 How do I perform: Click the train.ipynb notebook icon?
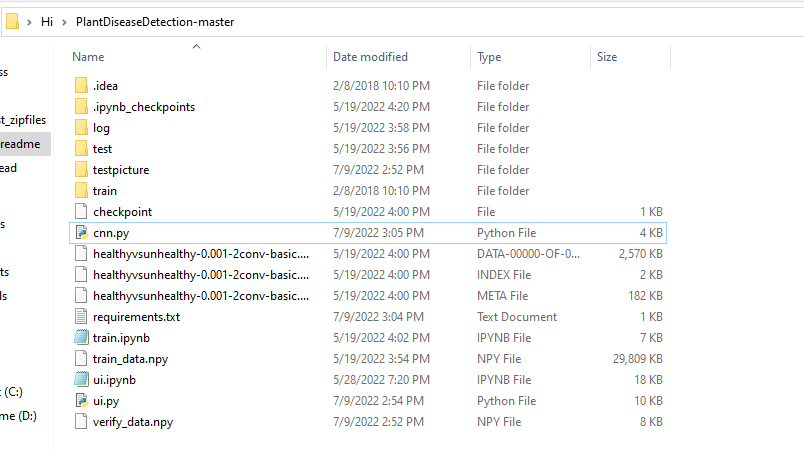pyautogui.click(x=81, y=338)
